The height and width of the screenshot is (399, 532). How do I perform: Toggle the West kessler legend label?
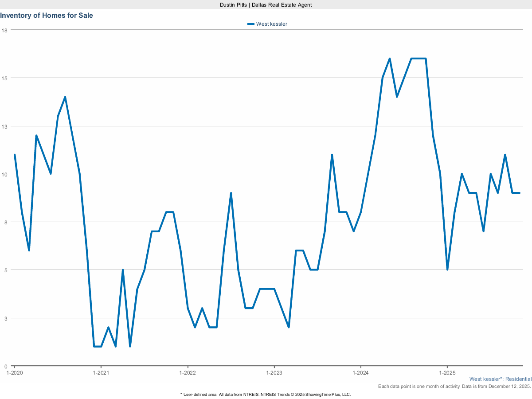tap(271, 24)
